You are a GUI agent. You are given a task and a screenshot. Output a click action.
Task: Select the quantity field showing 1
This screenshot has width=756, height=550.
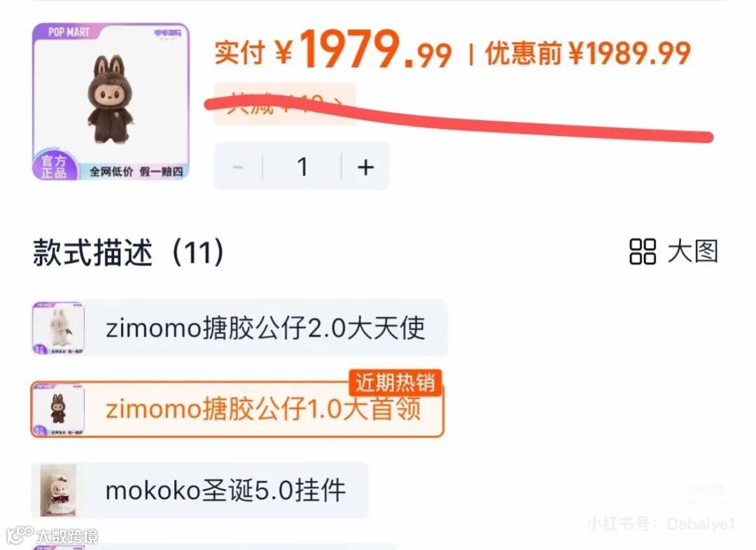[302, 167]
